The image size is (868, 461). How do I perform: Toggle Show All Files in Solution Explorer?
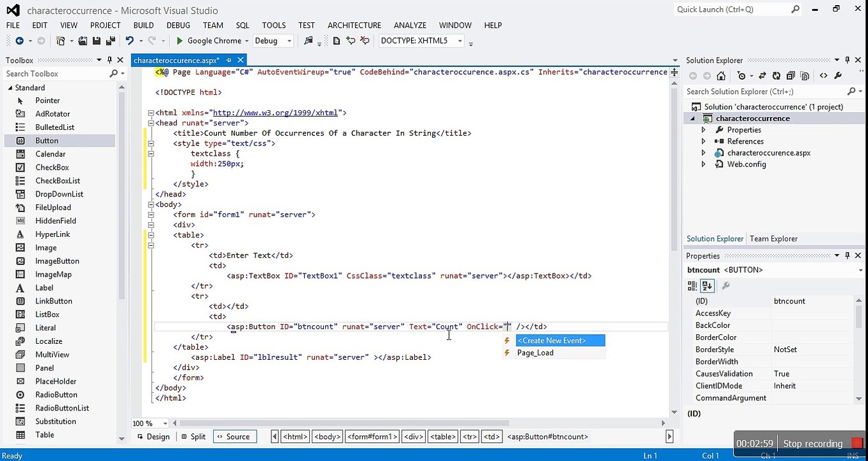pyautogui.click(x=805, y=76)
